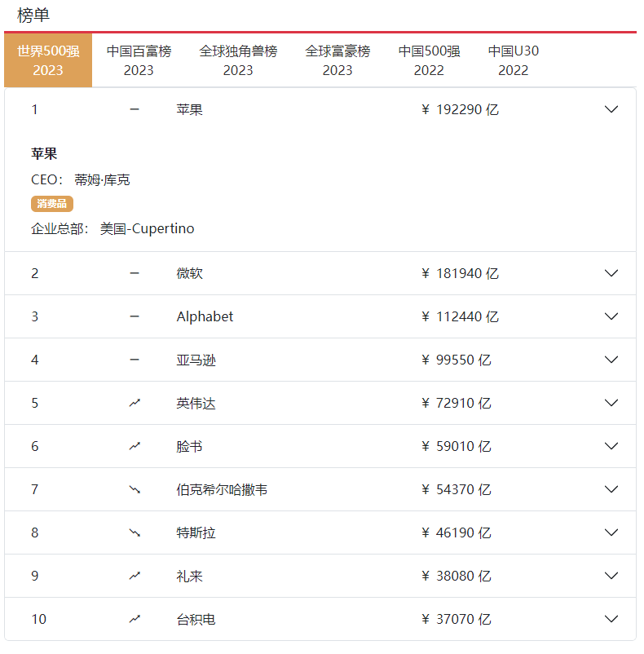Click the unchanged dash icon beside 亚马逊
Image resolution: width=644 pixels, height=654 pixels.
tap(135, 360)
